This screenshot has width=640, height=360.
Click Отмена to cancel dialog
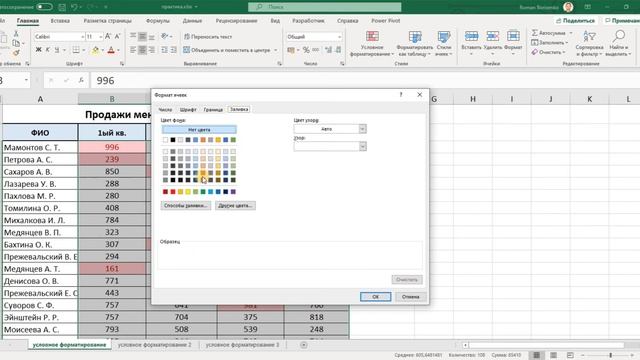(x=411, y=297)
